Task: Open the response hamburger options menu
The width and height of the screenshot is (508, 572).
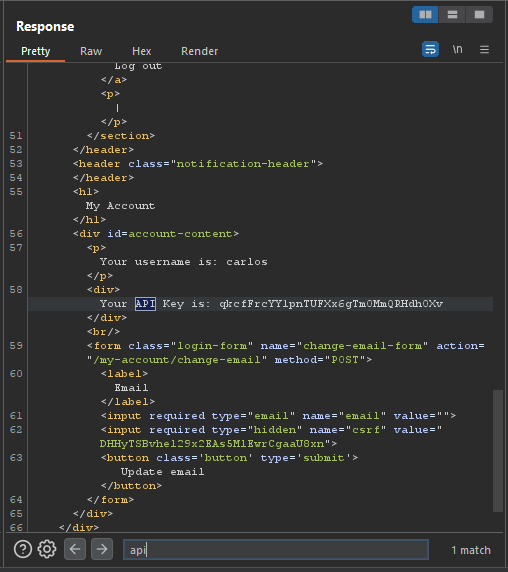Action: (x=484, y=49)
